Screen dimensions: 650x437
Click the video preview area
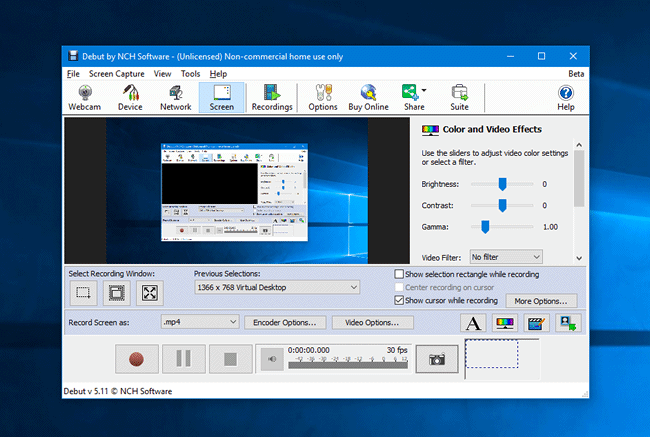tap(237, 190)
